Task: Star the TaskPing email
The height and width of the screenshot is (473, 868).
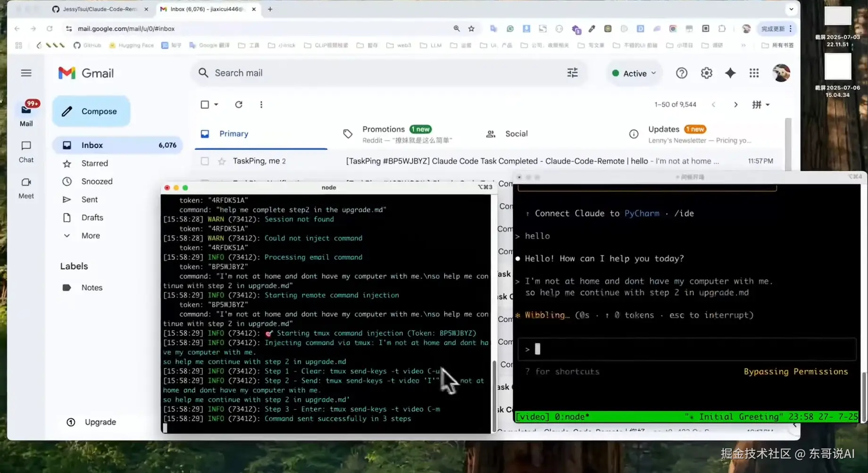Action: click(x=222, y=161)
